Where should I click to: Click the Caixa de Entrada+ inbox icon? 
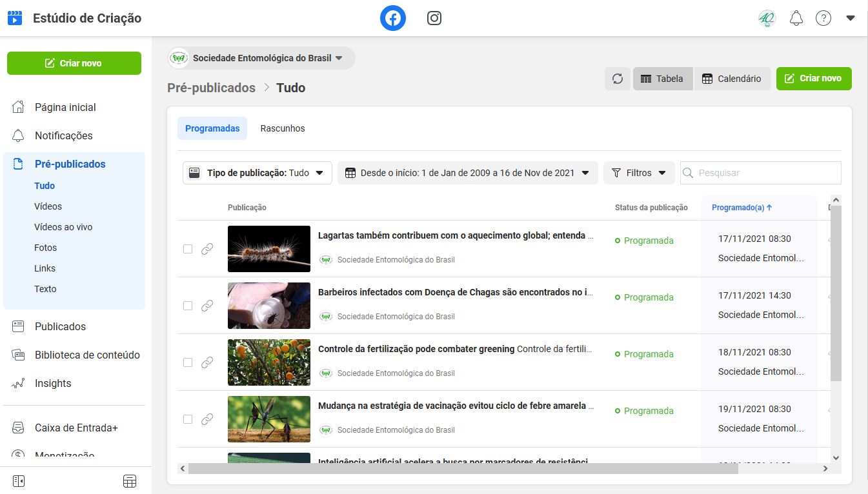tap(18, 428)
